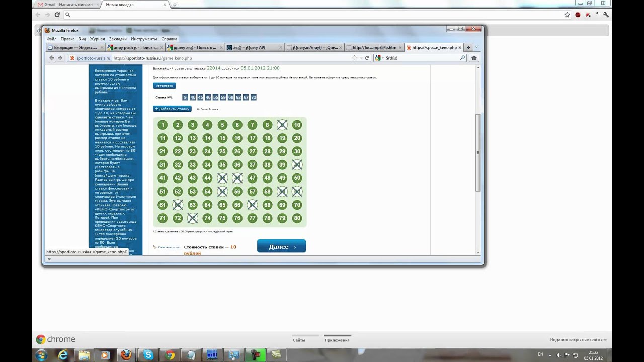The image size is (644, 362).
Task: Reload the page in Firefox
Action: [367, 58]
